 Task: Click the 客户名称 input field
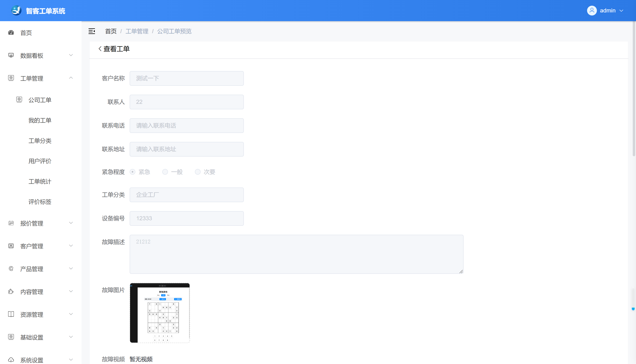[187, 78]
